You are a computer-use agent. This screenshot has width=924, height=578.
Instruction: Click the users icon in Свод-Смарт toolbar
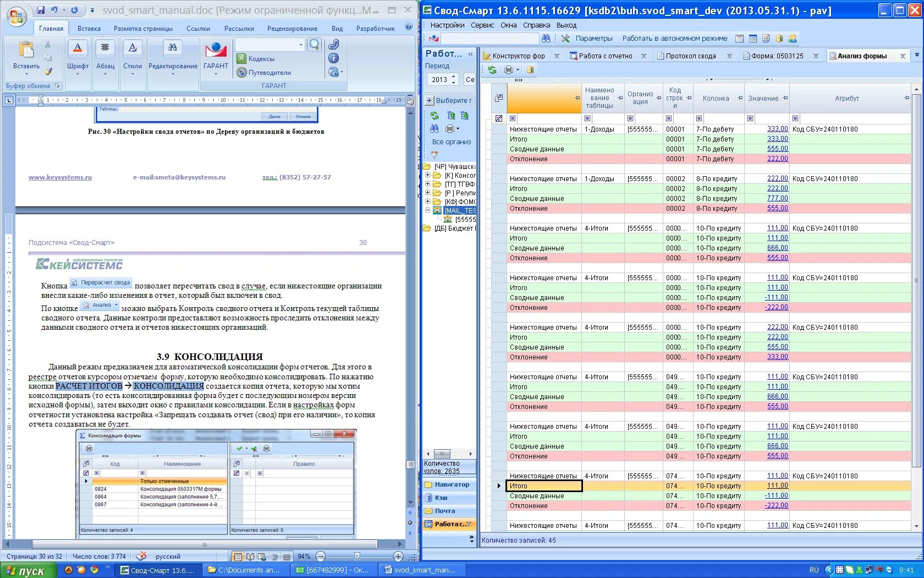pos(793,39)
